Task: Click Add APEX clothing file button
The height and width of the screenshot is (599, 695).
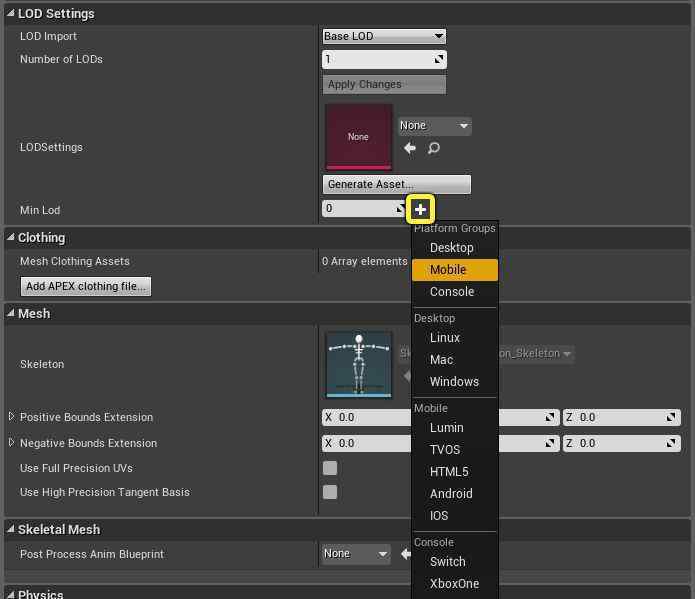Action: pos(86,286)
